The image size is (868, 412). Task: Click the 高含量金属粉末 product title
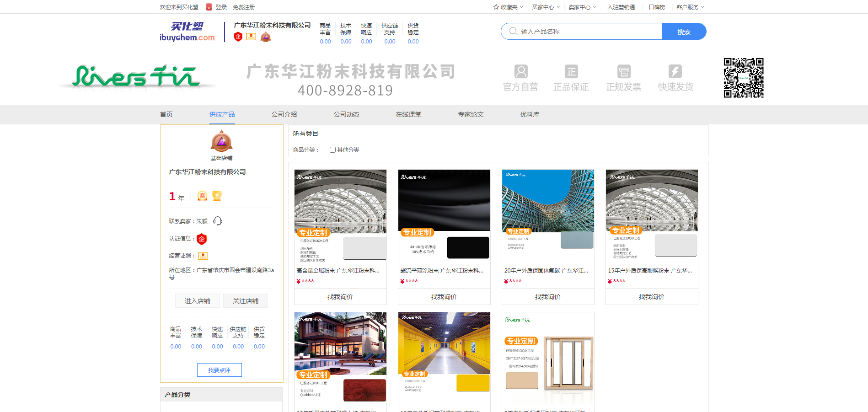click(338, 271)
